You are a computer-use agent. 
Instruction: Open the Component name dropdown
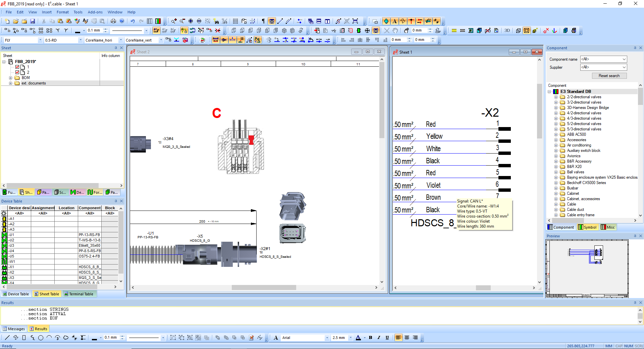(603, 59)
